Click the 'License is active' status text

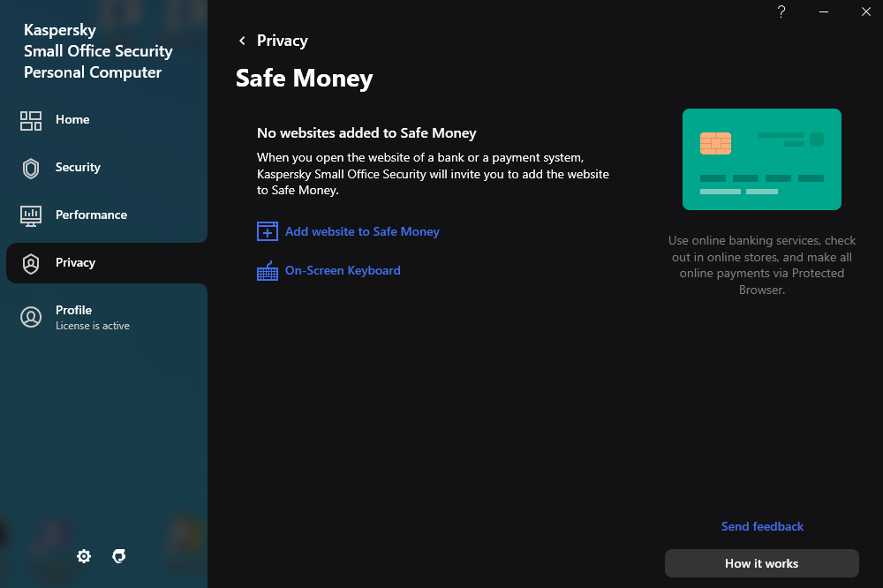pyautogui.click(x=93, y=326)
